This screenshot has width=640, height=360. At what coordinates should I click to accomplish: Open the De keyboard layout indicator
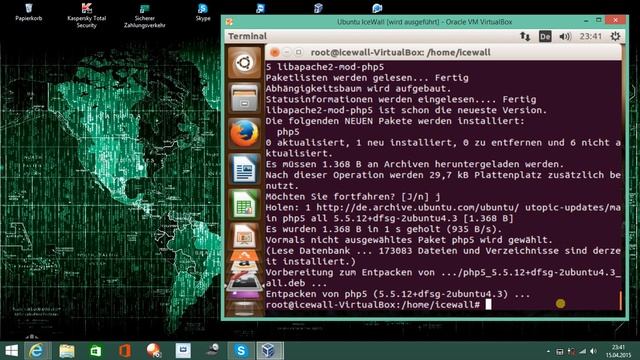pyautogui.click(x=545, y=36)
